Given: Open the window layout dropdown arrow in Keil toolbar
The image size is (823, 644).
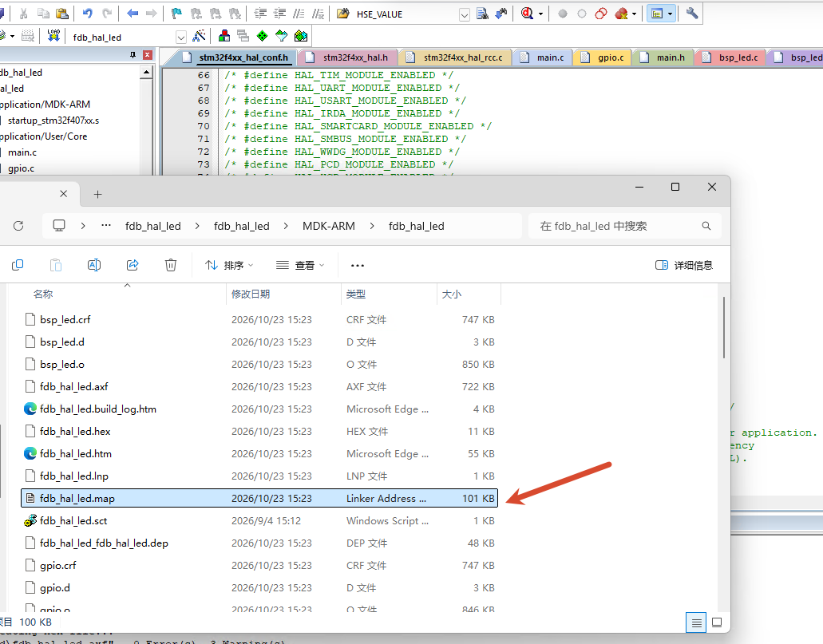Looking at the screenshot, I should coord(671,14).
